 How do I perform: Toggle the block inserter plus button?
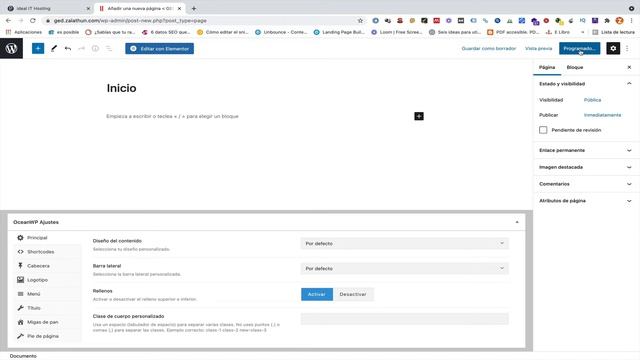[38, 49]
